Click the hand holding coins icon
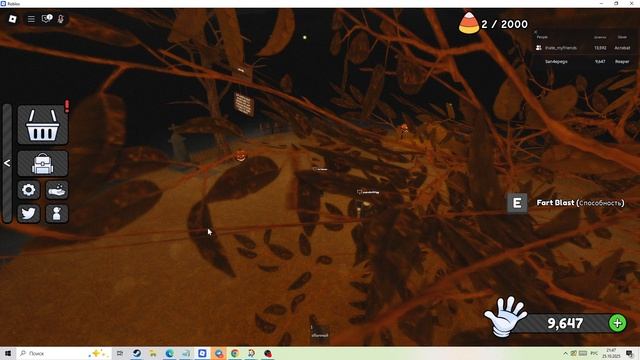Viewport: 640px width, 360px height. (57, 190)
